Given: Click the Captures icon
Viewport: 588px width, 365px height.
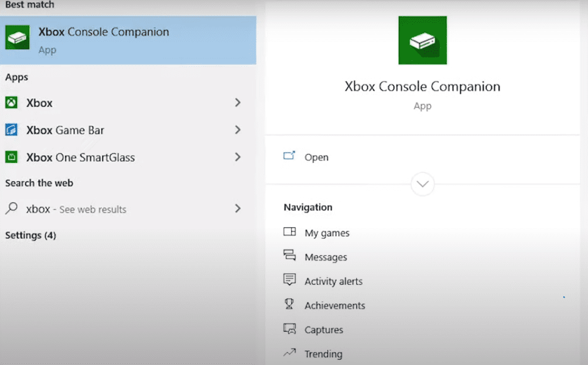Looking at the screenshot, I should coord(289,329).
